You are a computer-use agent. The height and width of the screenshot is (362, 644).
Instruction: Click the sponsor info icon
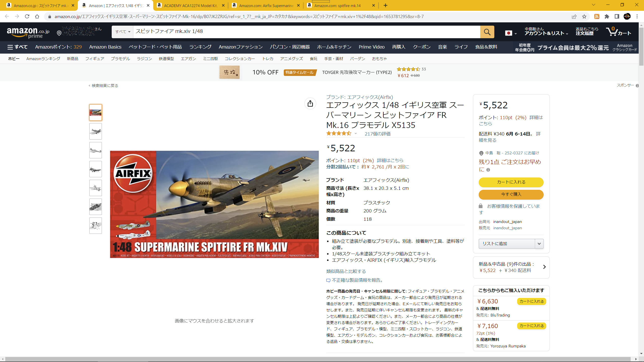click(637, 86)
